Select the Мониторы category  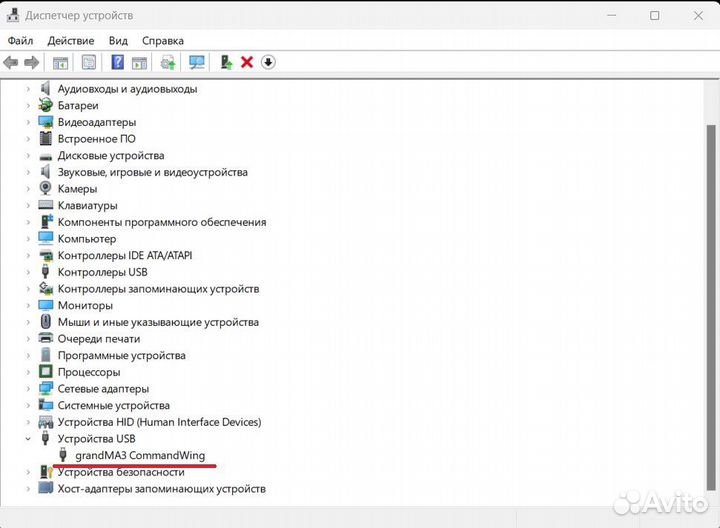85,306
